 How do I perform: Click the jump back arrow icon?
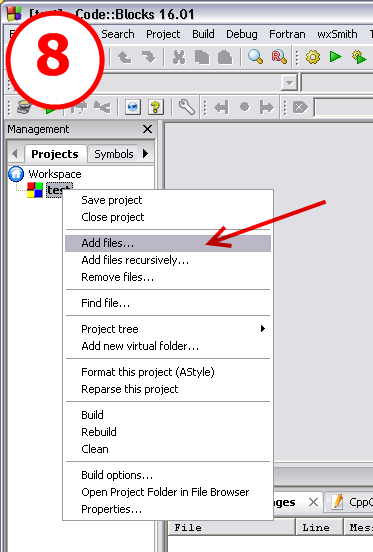point(221,107)
